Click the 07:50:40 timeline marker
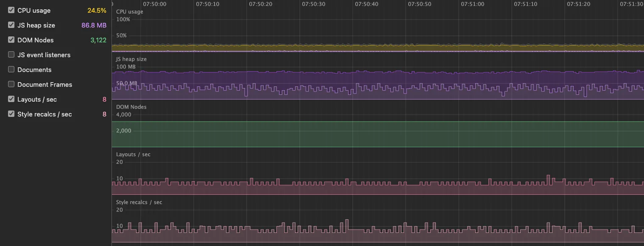 click(x=367, y=4)
